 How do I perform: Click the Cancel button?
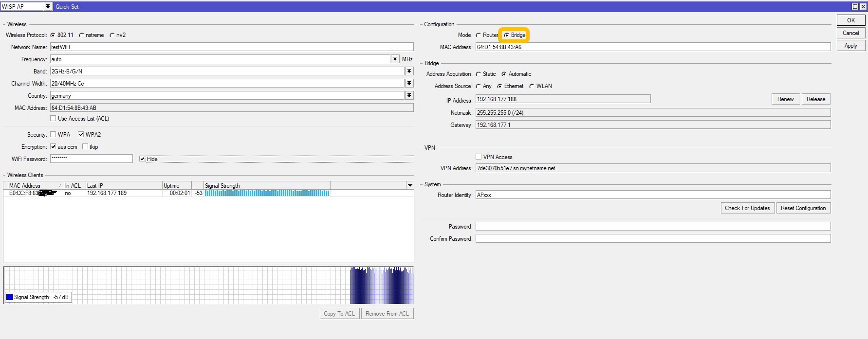click(851, 33)
